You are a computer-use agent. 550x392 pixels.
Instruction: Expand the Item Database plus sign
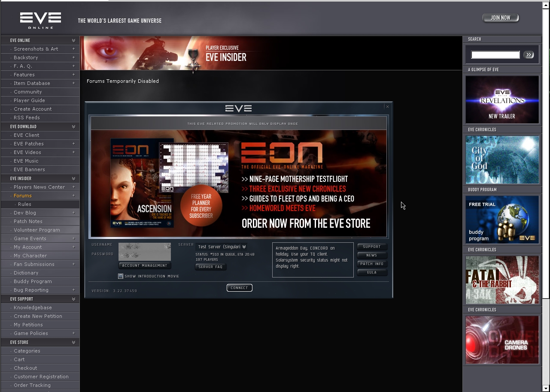[x=73, y=83]
